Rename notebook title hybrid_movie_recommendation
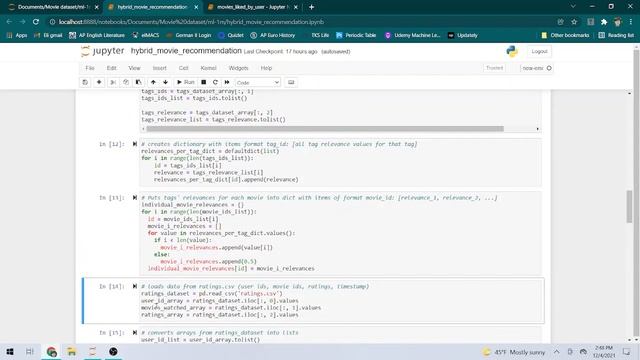 click(186, 51)
